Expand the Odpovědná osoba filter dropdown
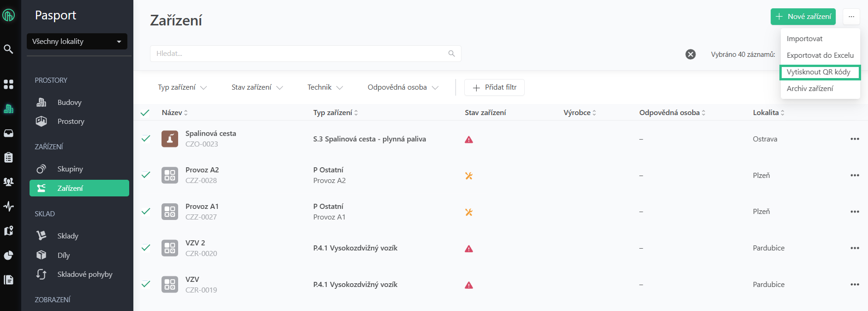The height and width of the screenshot is (311, 868). pos(402,87)
